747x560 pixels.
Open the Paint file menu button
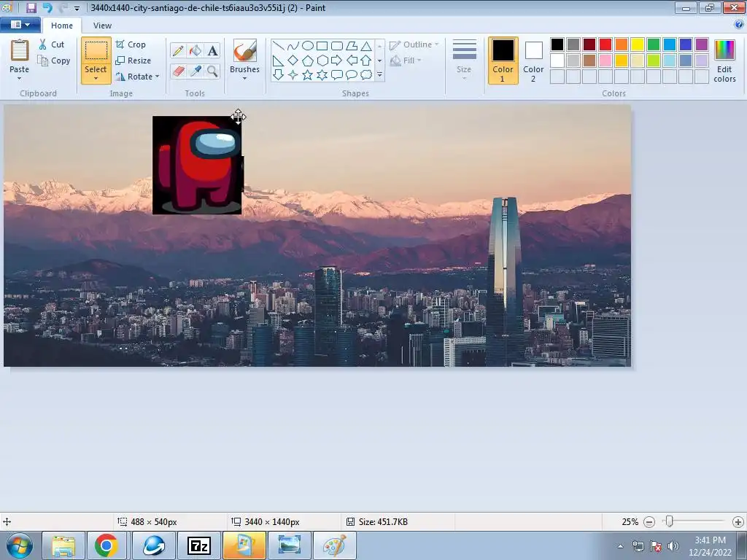(20, 25)
